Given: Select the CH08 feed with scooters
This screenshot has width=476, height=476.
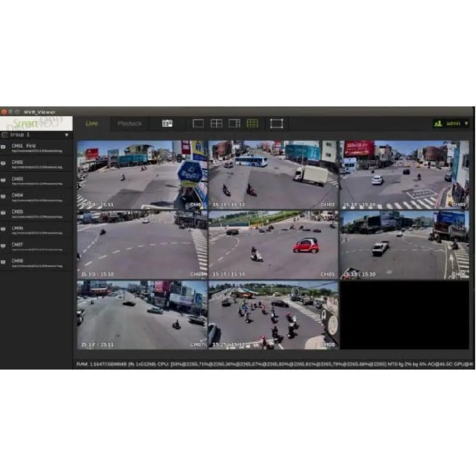Looking at the screenshot, I should click(273, 315).
